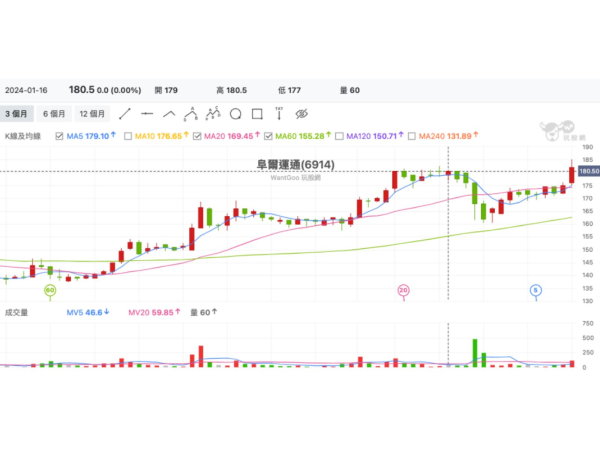Choose the five-point wave pattern tool

[x=213, y=114]
